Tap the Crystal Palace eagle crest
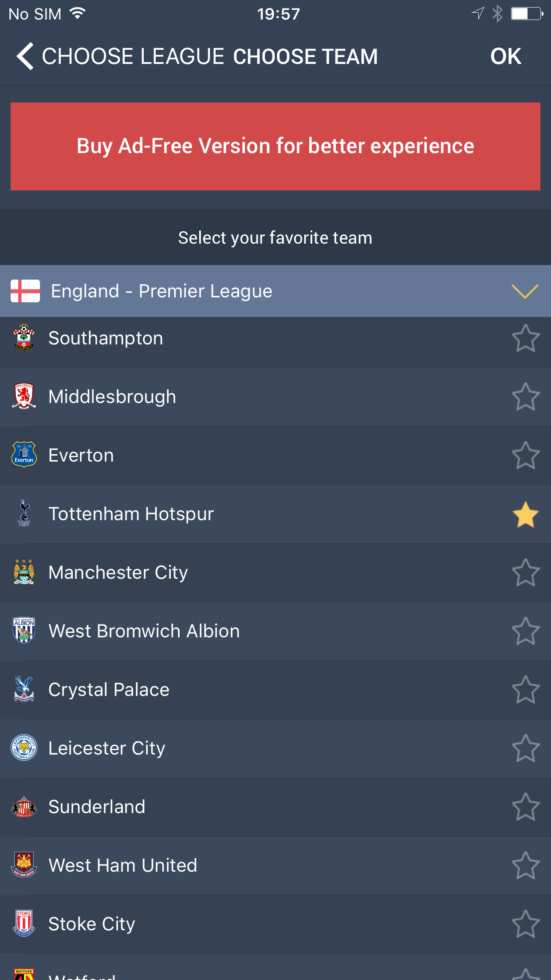The width and height of the screenshot is (551, 980). click(x=24, y=689)
